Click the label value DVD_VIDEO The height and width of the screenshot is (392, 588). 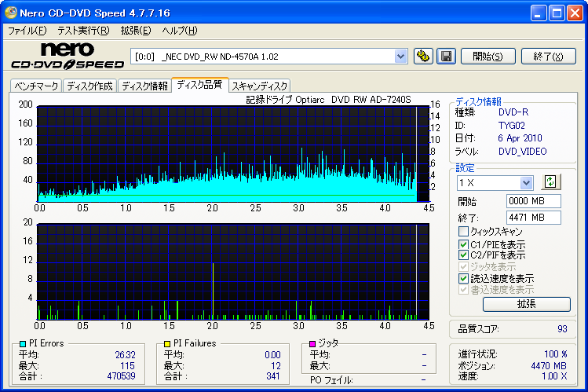pos(522,151)
